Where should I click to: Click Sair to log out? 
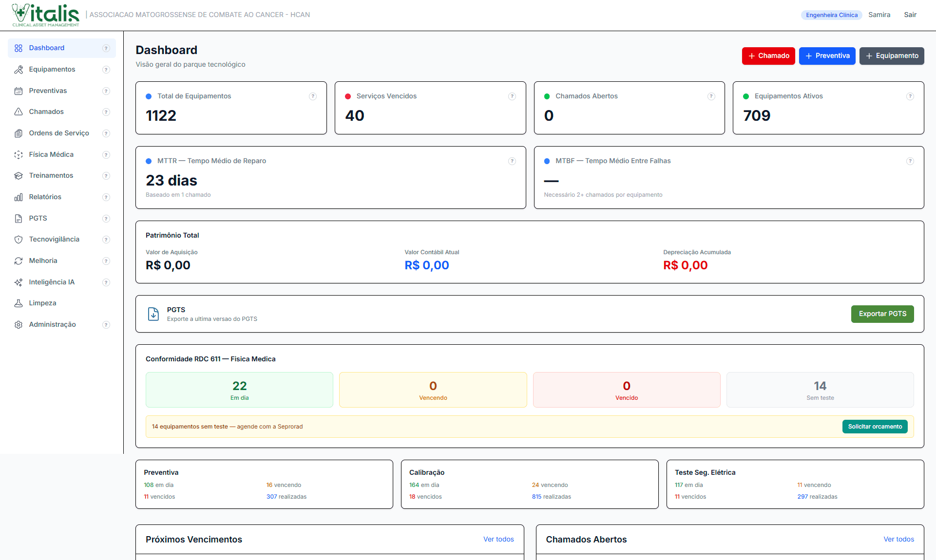click(x=910, y=15)
